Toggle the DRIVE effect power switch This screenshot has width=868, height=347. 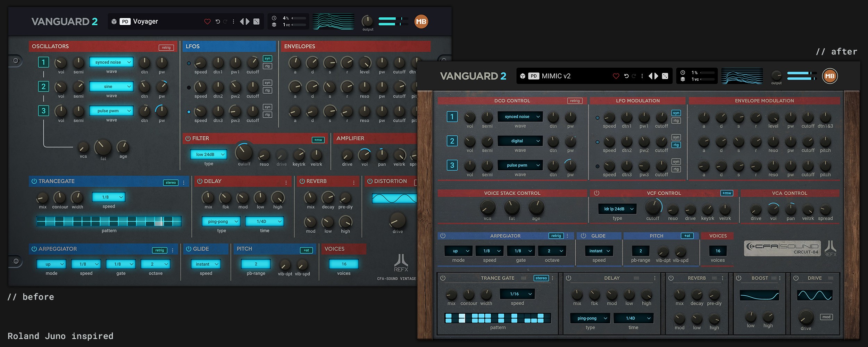[796, 278]
